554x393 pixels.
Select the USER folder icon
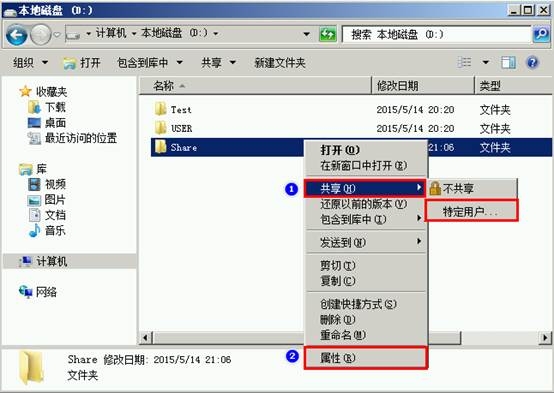pyautogui.click(x=160, y=128)
